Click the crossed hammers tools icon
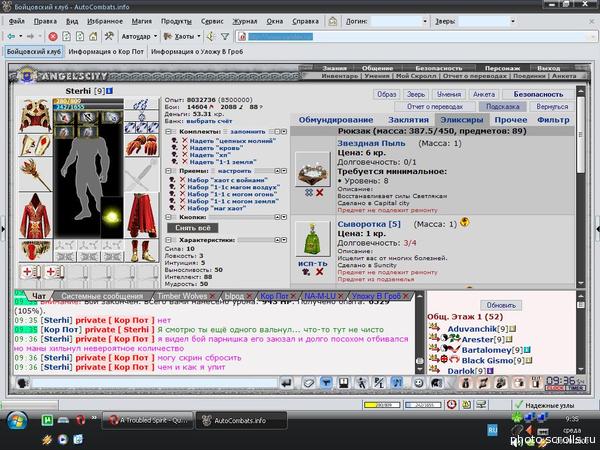The image size is (600, 450). coord(109,36)
